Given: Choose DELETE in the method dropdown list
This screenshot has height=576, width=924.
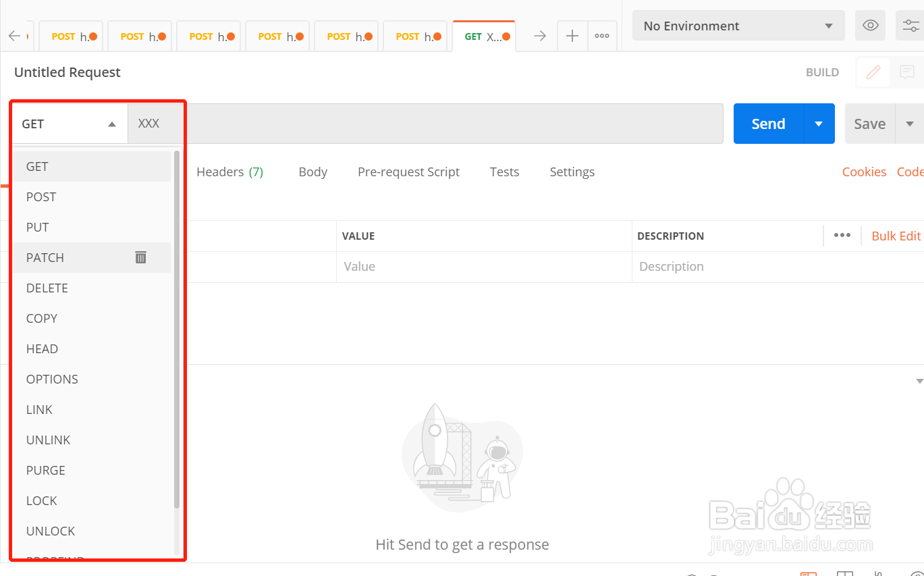Looking at the screenshot, I should (47, 288).
